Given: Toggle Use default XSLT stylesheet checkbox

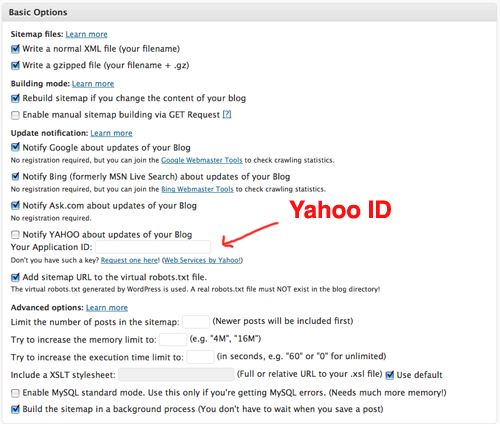Looking at the screenshot, I should (x=390, y=375).
